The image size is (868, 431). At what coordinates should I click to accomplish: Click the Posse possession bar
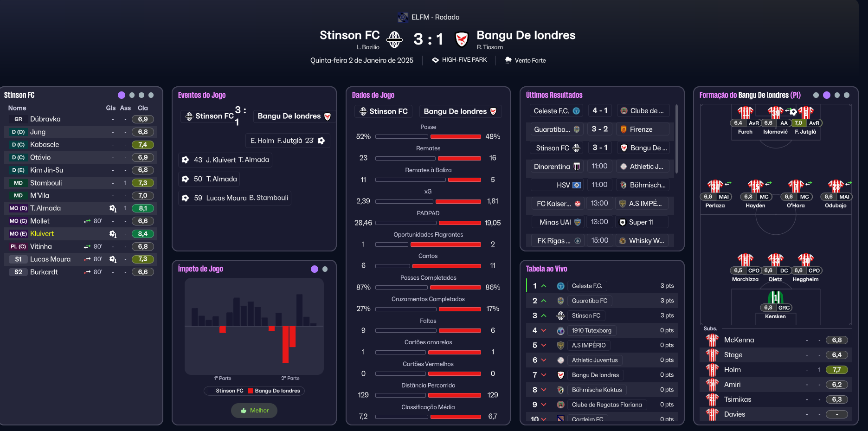click(x=428, y=137)
